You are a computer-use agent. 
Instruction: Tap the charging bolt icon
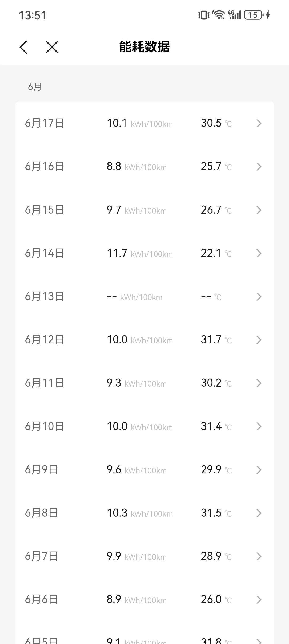(x=268, y=15)
